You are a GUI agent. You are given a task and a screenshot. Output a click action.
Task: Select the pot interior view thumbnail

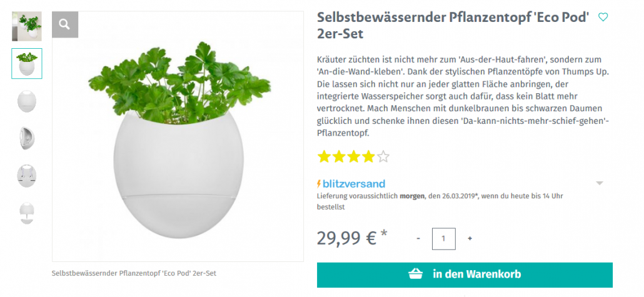click(27, 176)
